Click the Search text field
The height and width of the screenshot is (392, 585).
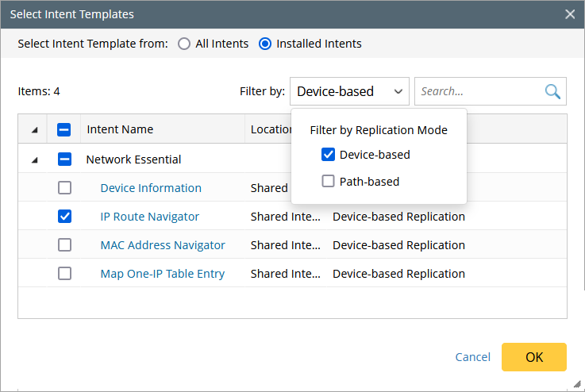[x=478, y=91]
